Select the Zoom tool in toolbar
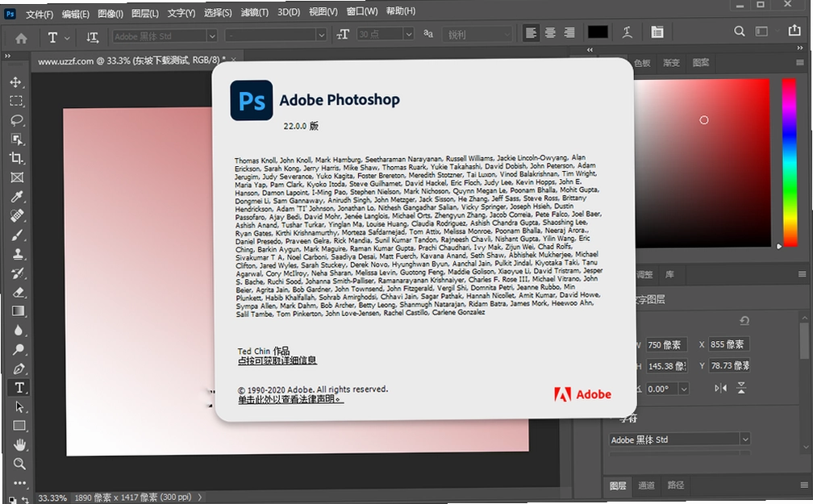Image resolution: width=813 pixels, height=504 pixels. (19, 464)
